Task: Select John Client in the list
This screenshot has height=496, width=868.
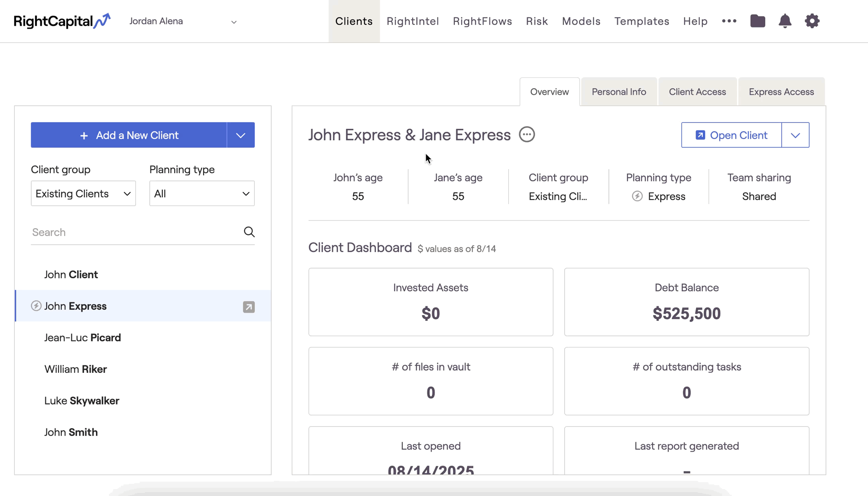Action: (143, 275)
